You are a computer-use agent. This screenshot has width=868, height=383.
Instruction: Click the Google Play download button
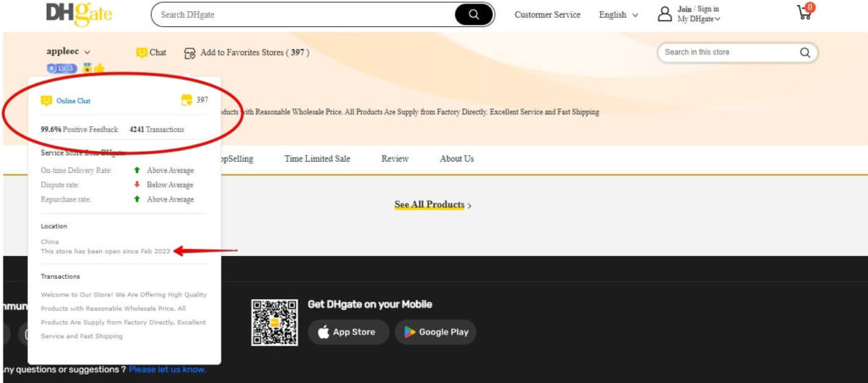(436, 332)
